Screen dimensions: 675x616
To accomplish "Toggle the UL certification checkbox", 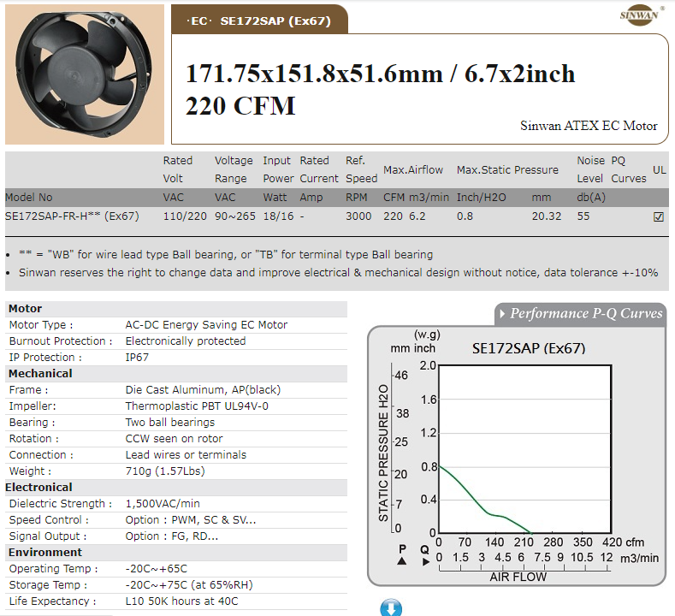I will click(658, 217).
